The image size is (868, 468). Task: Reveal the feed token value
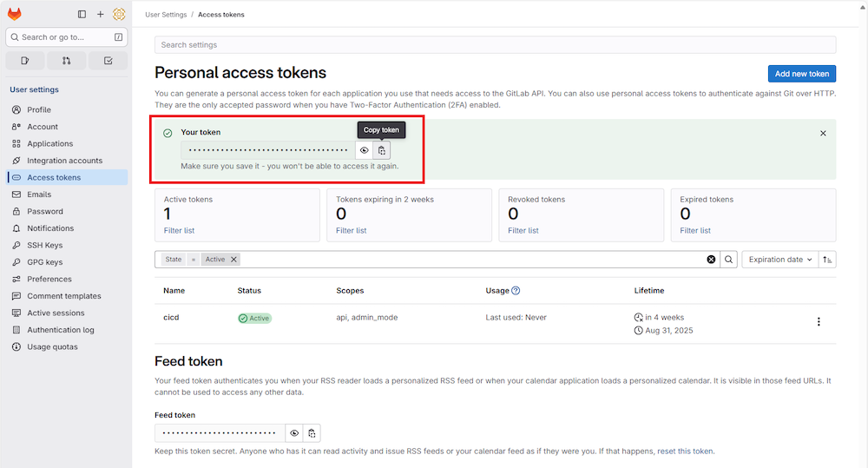(294, 433)
